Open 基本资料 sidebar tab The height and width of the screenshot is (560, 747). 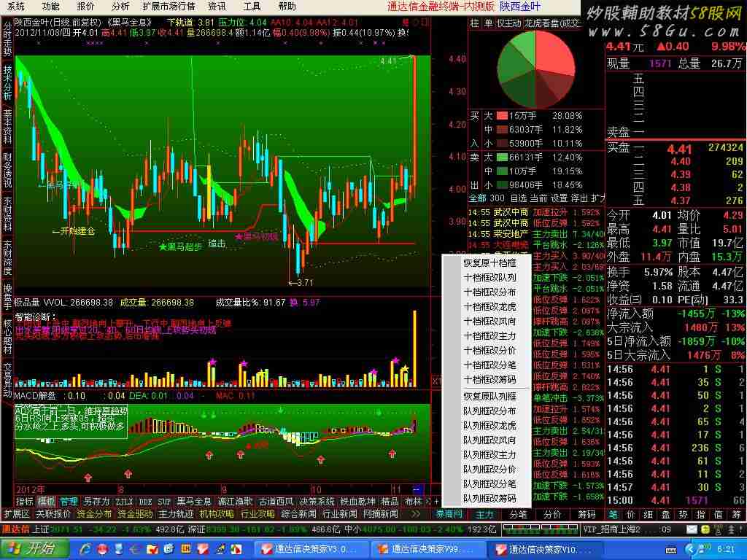coord(7,126)
